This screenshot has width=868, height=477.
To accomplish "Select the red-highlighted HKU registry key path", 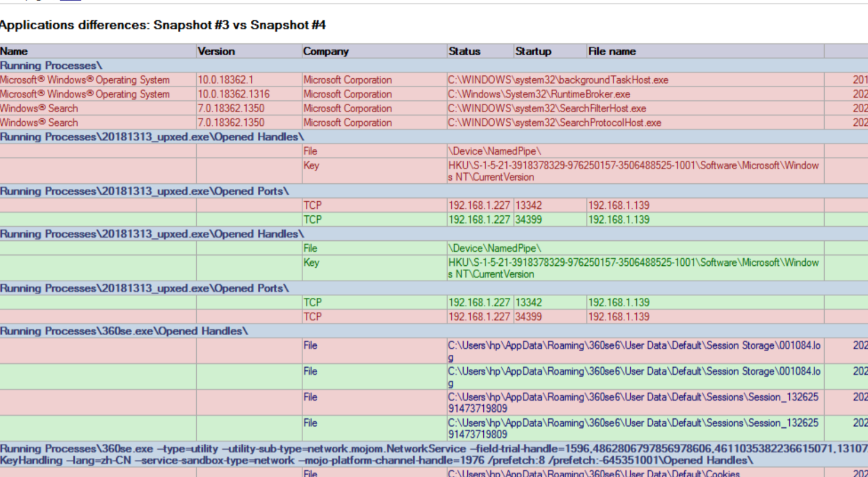I will pos(633,171).
